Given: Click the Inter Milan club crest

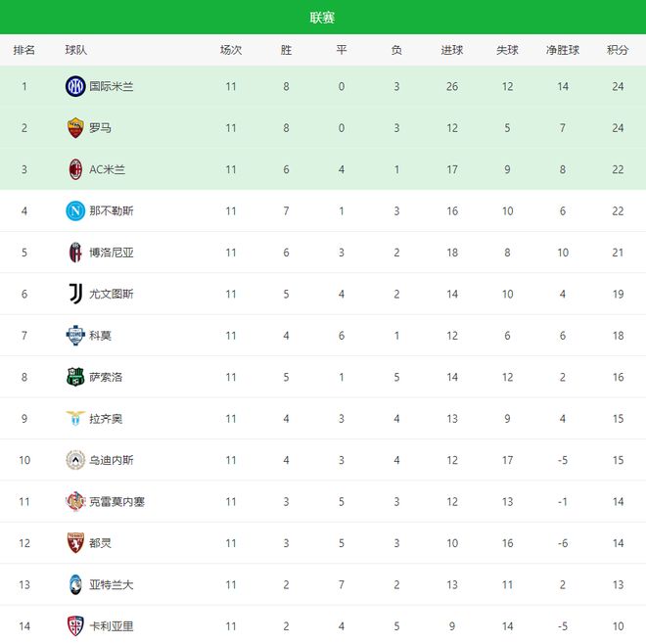Looking at the screenshot, I should click(x=75, y=86).
